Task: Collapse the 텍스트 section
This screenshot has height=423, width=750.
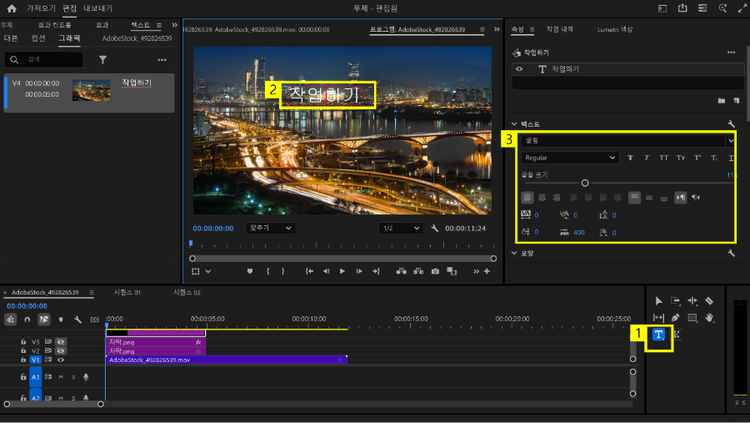Action: pos(515,124)
